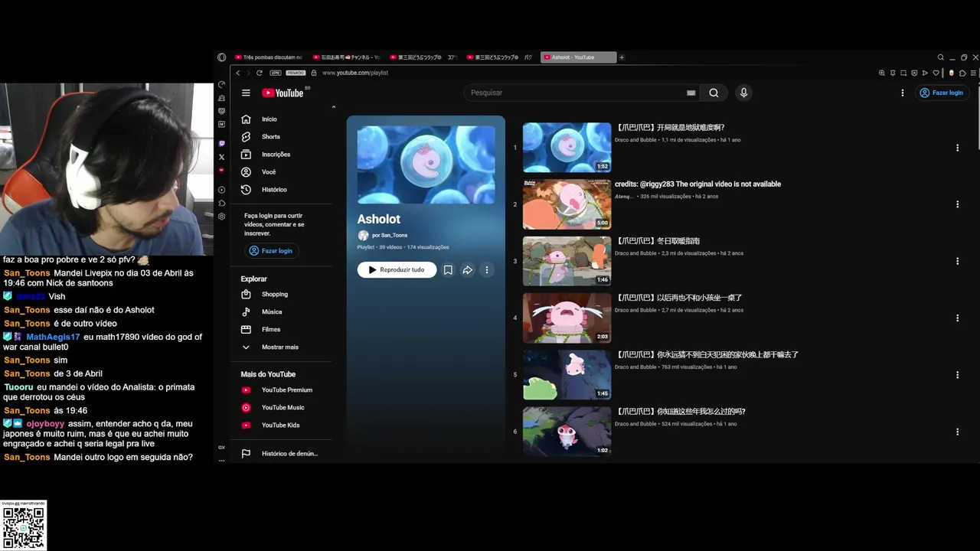Open options menu for video 5

[957, 375]
